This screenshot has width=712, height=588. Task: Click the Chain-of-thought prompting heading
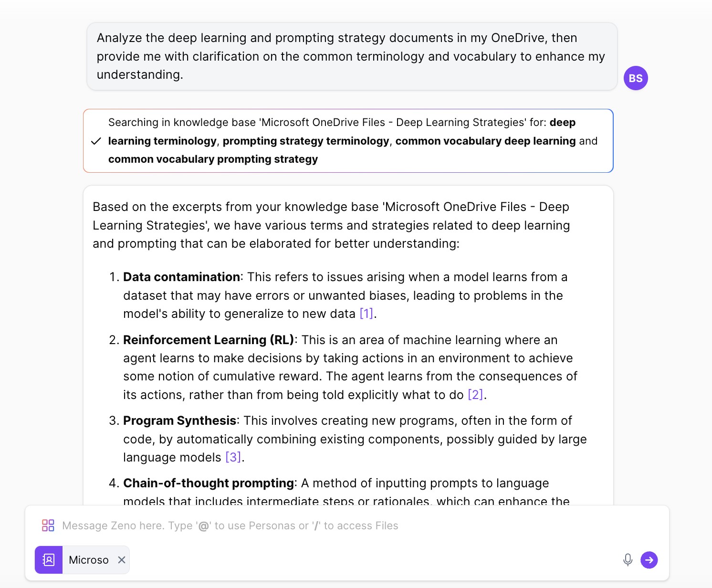tap(209, 483)
